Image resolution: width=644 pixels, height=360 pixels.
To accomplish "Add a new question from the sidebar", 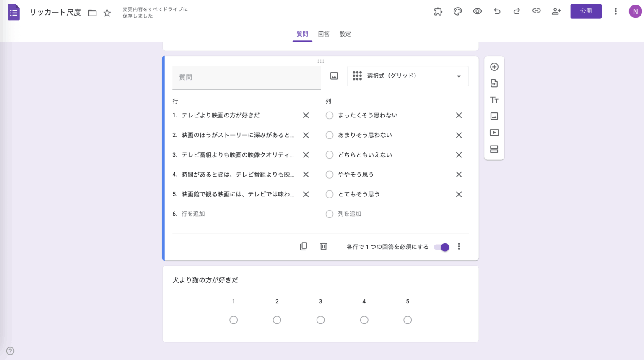I will 494,66.
